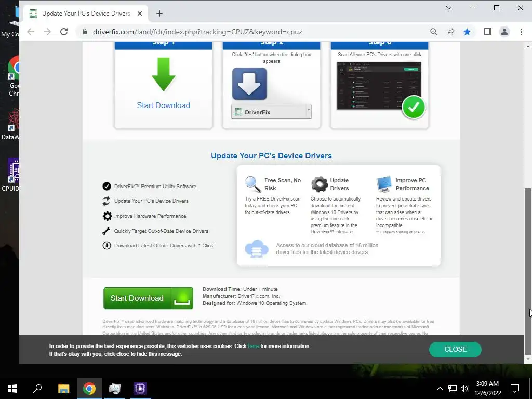Open Chrome three-dot menu
532x399 pixels.
pos(521,32)
